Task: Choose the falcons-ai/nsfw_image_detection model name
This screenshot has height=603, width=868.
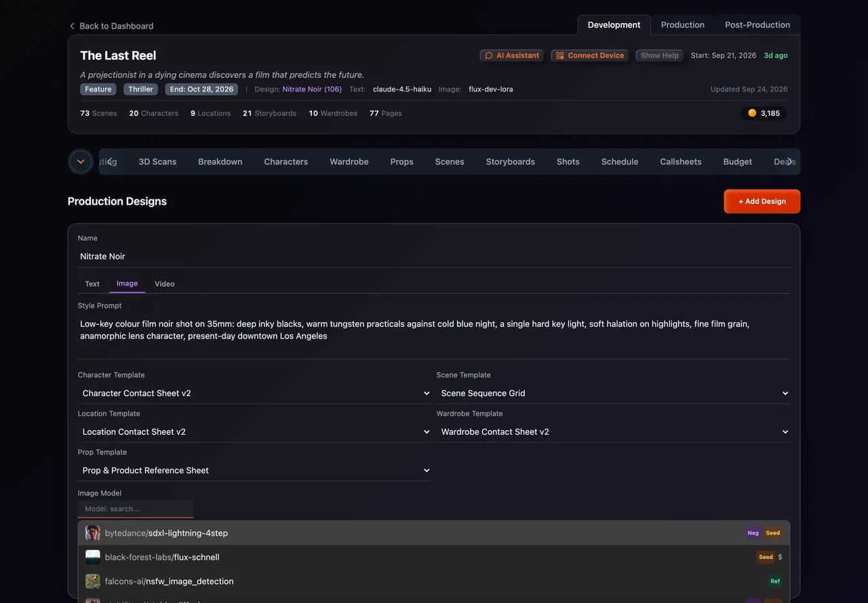Action: pos(170,581)
